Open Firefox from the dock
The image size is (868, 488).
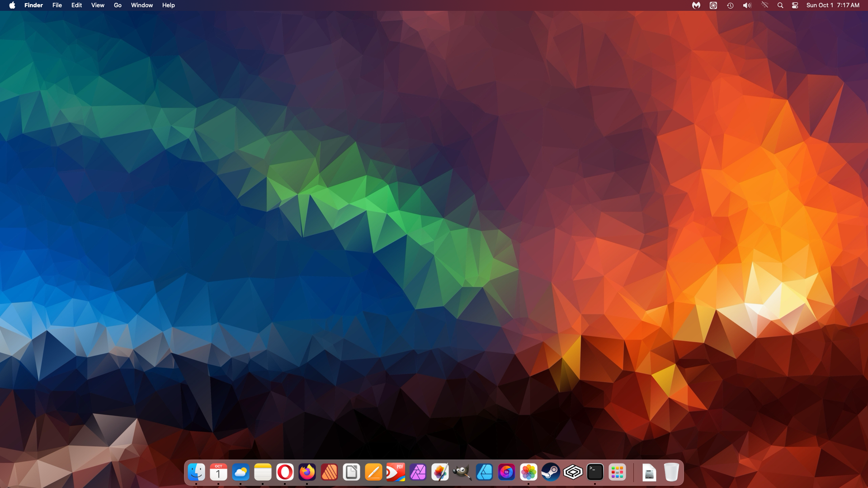click(307, 472)
